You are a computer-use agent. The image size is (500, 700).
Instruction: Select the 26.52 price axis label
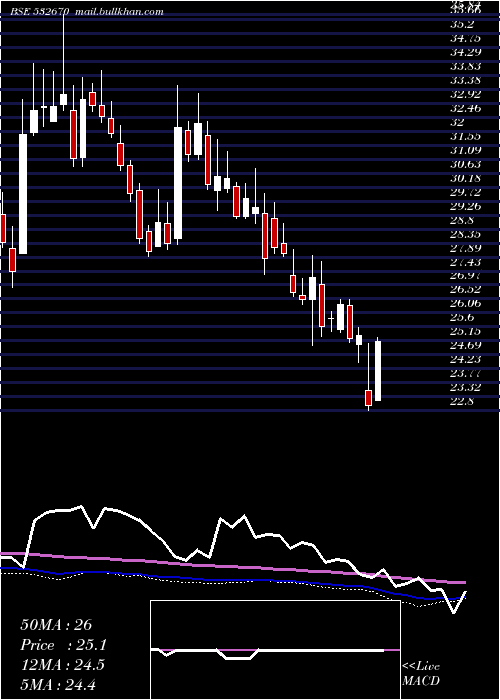(465, 290)
